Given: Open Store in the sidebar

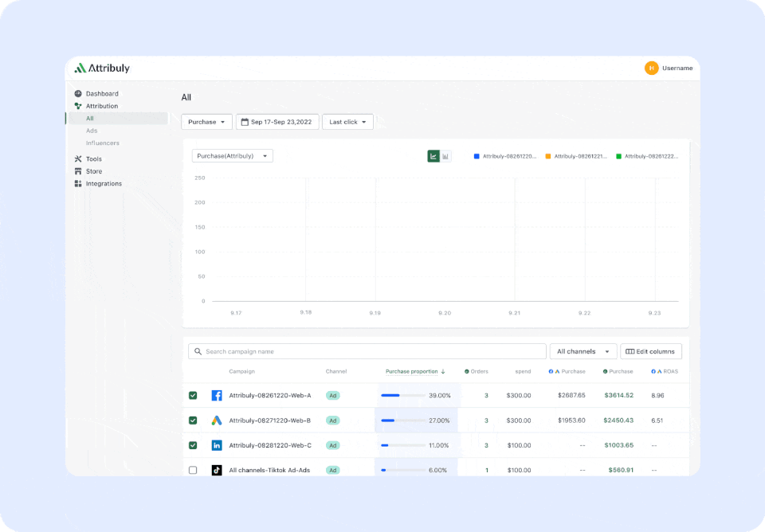Looking at the screenshot, I should click(94, 171).
